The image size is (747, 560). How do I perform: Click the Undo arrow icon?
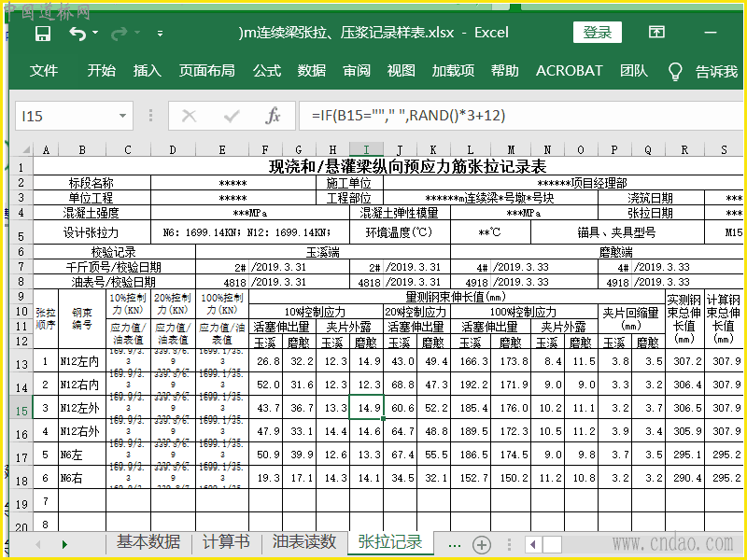click(x=78, y=34)
